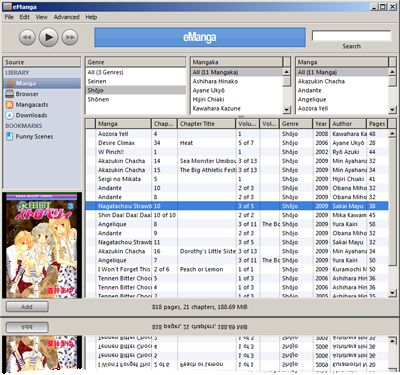Click the previous (rewind) playback button

tap(27, 37)
